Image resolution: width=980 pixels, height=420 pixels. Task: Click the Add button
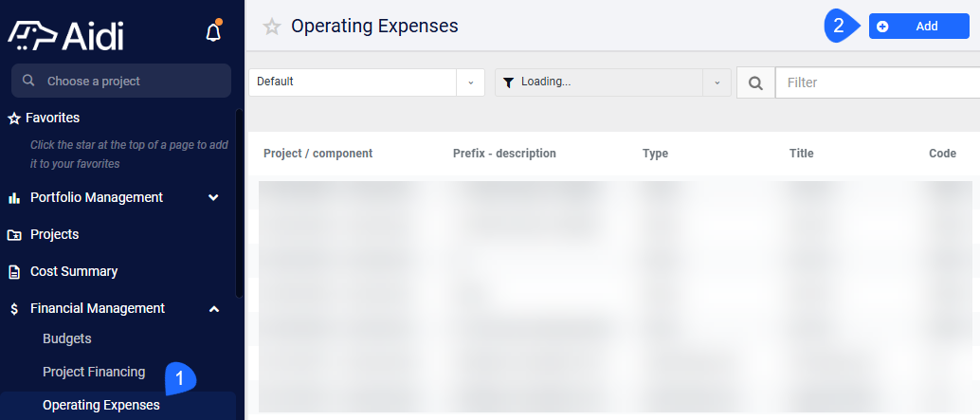[x=918, y=27]
